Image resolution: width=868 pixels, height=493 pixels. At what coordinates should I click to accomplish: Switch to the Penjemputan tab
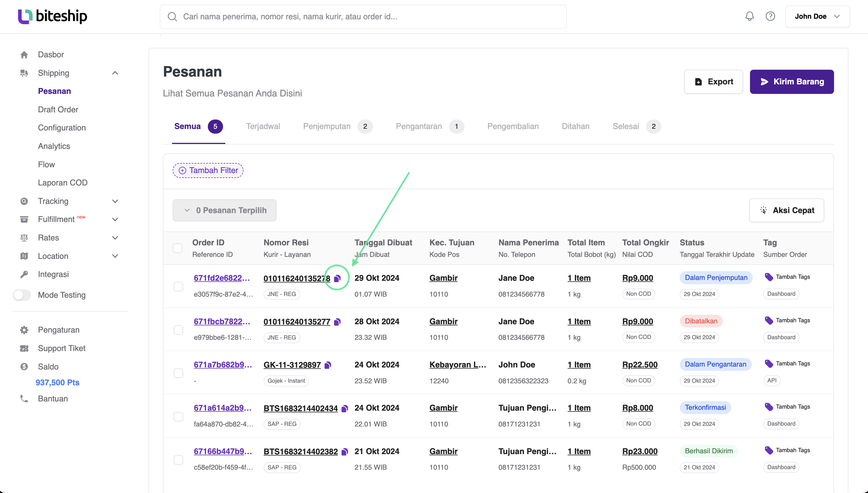(338, 126)
